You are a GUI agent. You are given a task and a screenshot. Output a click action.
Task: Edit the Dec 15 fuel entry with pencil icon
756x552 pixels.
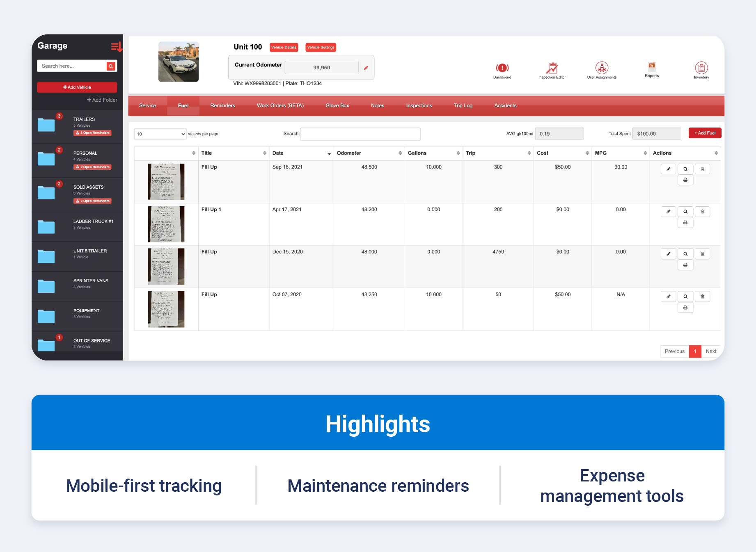pos(668,253)
